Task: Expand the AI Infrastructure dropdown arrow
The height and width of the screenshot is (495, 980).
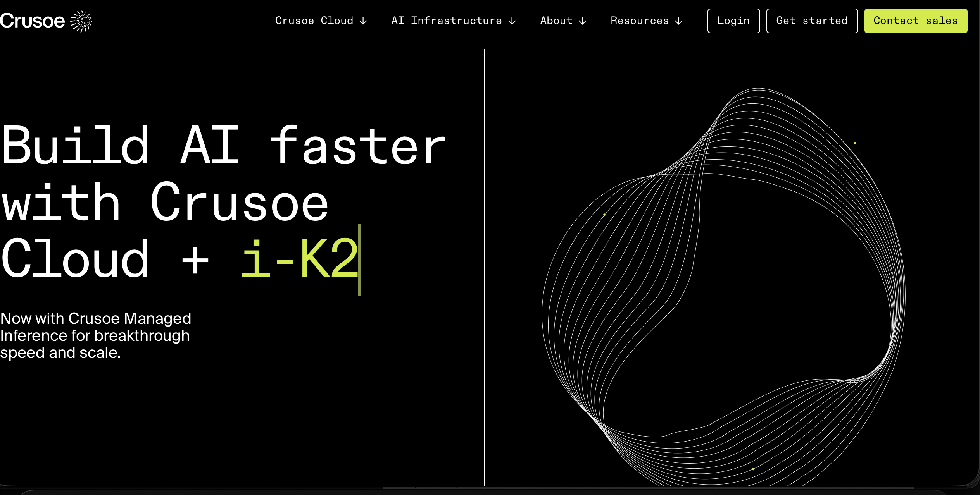Action: [512, 21]
